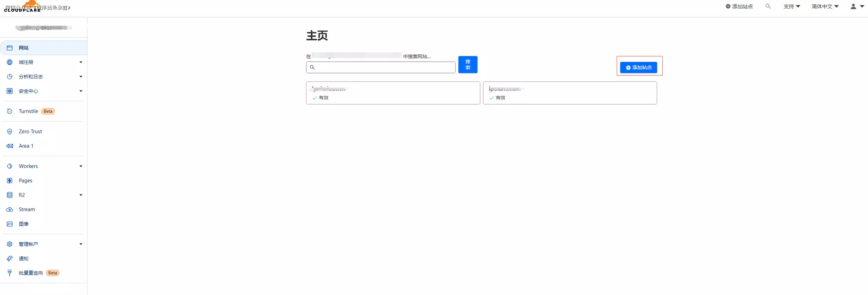This screenshot has height=295, width=868.
Task: Expand the 分析和日志 submenu arrow
Action: (x=81, y=77)
